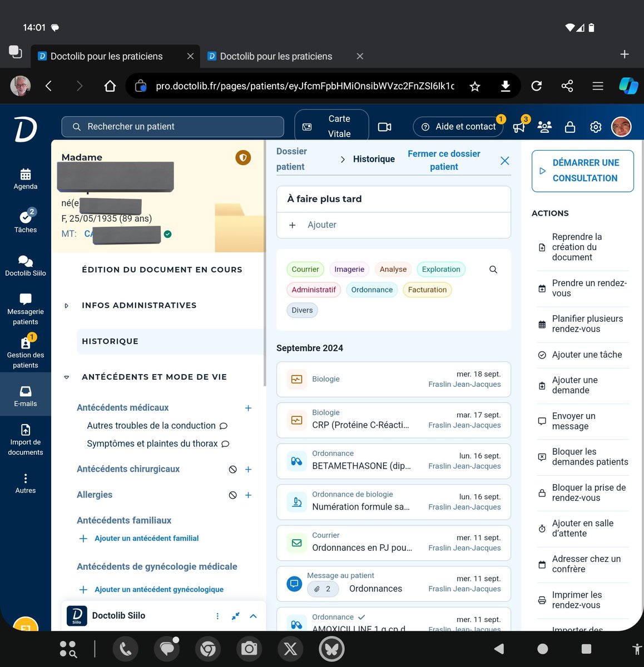Open the user profile avatar in Doctolib header

[621, 127]
